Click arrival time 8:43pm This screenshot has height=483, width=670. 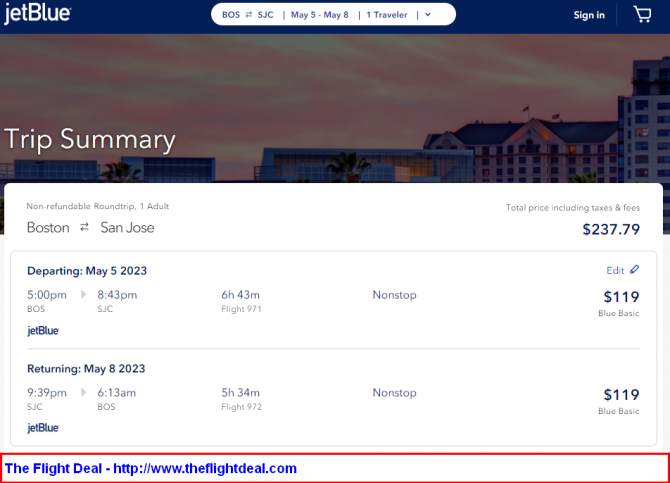coord(117,295)
